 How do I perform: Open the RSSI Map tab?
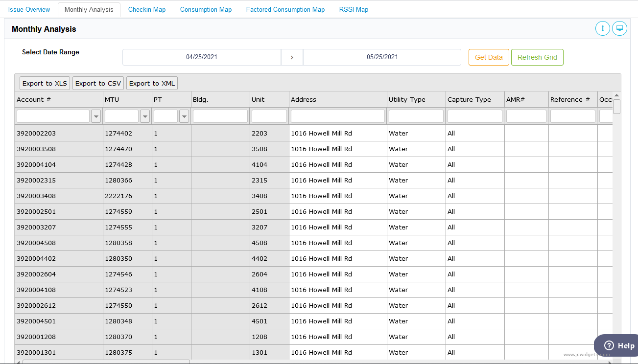354,9
